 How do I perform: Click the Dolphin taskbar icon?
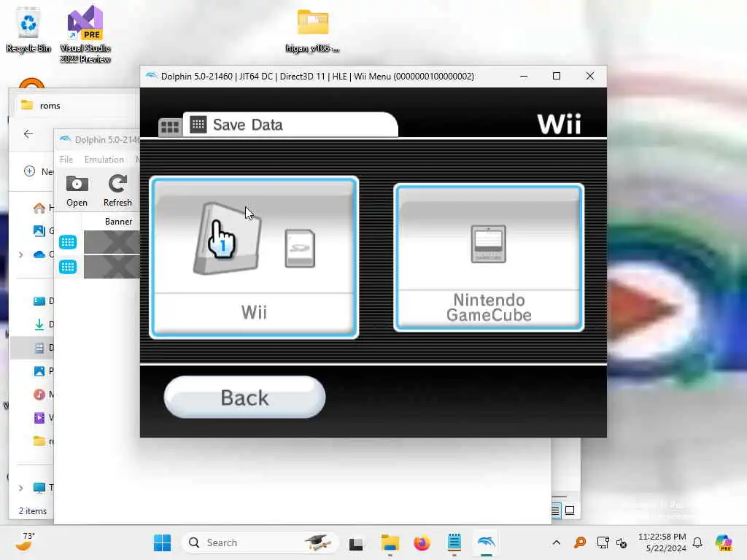coord(486,542)
